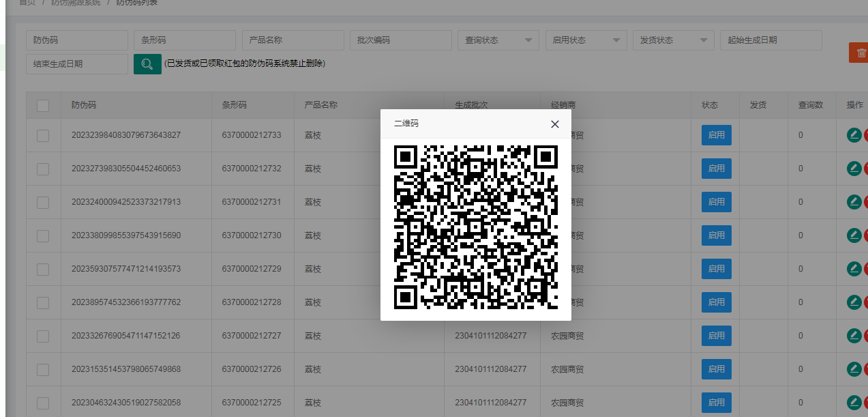Check the row for barcode 6370000212733
868x417 pixels.
tap(43, 135)
